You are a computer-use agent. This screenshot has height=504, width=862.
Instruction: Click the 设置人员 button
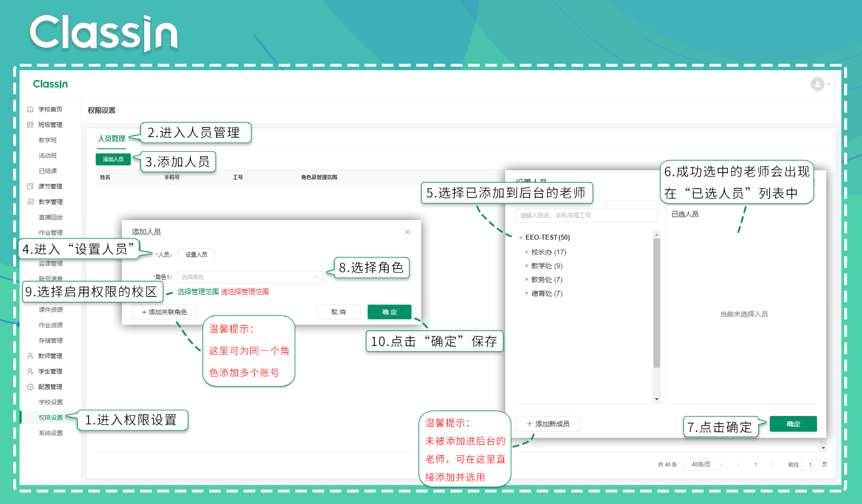(196, 255)
